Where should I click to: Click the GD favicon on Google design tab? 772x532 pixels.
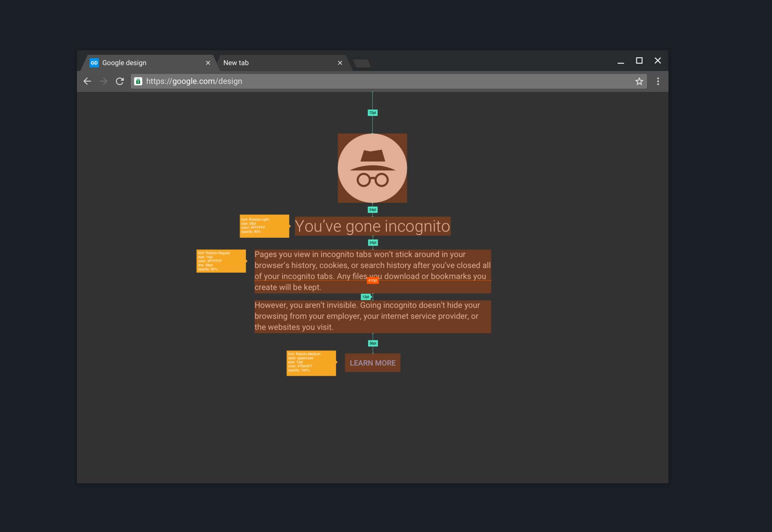tap(94, 63)
